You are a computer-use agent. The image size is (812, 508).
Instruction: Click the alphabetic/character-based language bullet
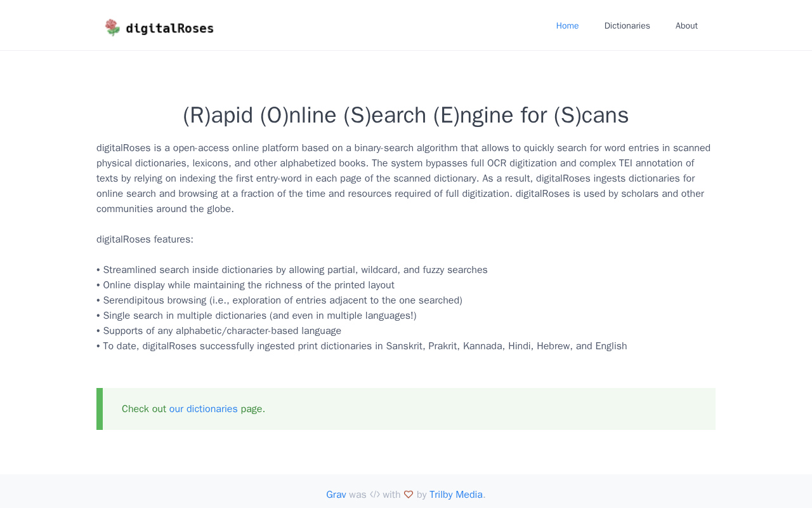click(219, 331)
